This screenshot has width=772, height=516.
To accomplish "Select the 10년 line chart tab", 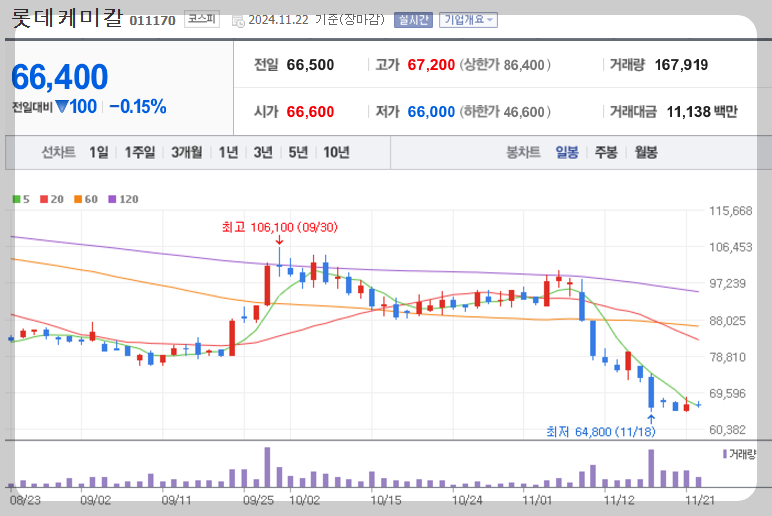I will coord(336,153).
